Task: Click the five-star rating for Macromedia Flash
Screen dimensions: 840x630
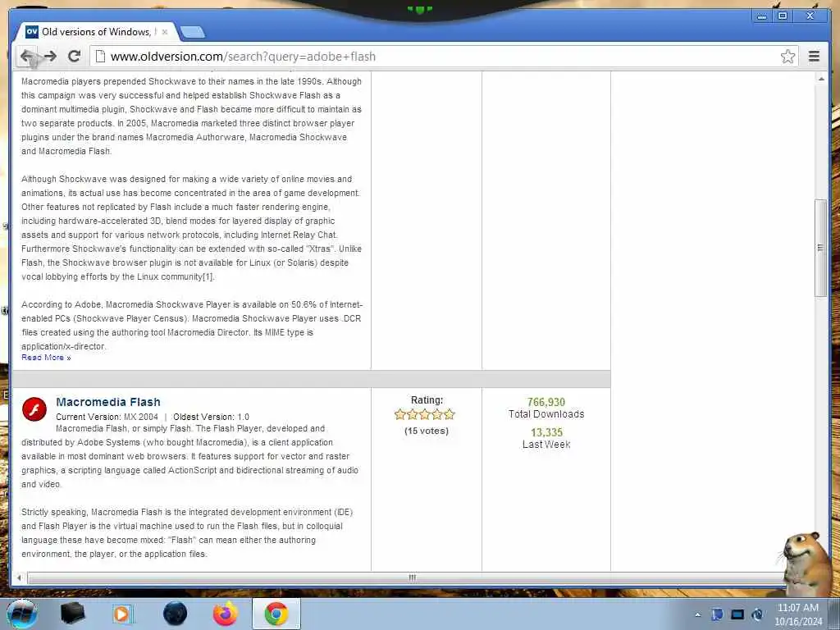Action: point(424,414)
